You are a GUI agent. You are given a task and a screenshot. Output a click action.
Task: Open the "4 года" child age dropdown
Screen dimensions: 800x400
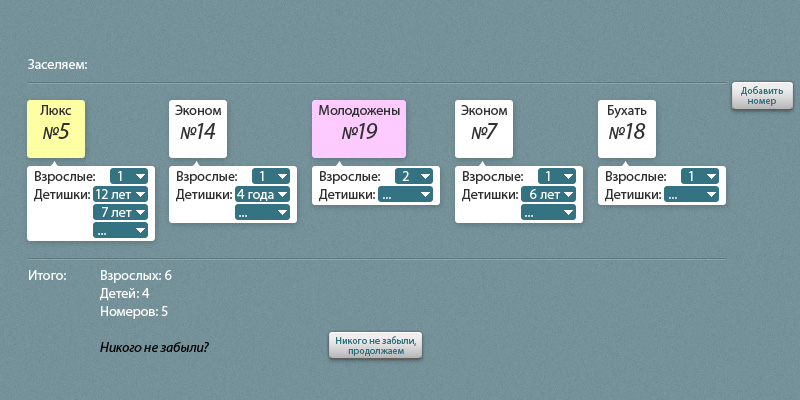[x=262, y=194]
